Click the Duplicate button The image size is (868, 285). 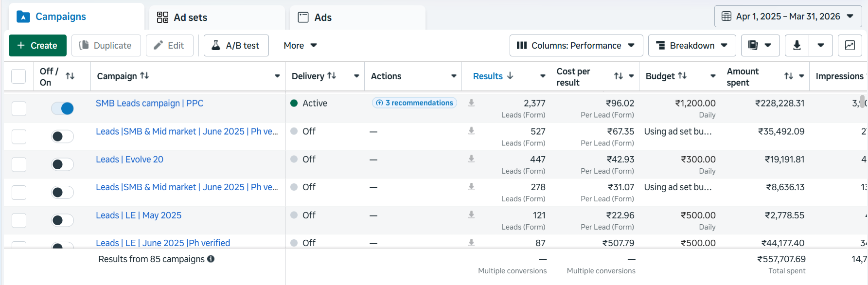click(106, 45)
